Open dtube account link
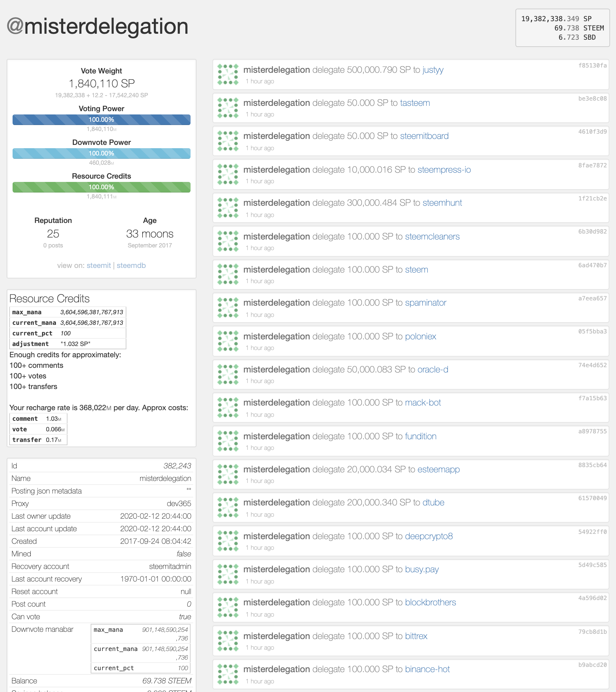 pos(433,502)
